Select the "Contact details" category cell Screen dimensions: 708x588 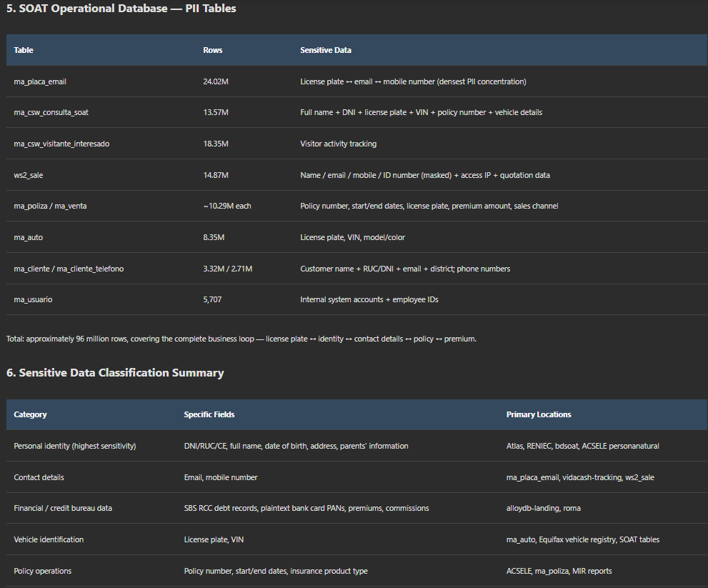click(39, 477)
